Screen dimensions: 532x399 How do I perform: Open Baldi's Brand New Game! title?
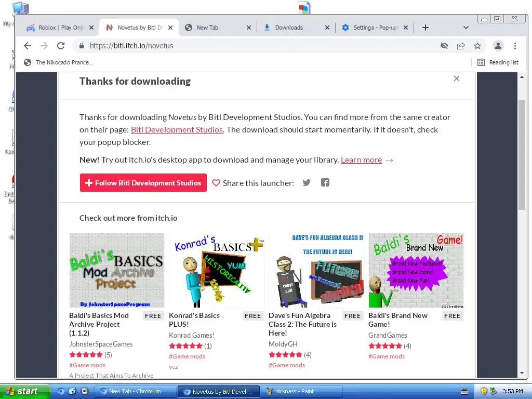(398, 320)
